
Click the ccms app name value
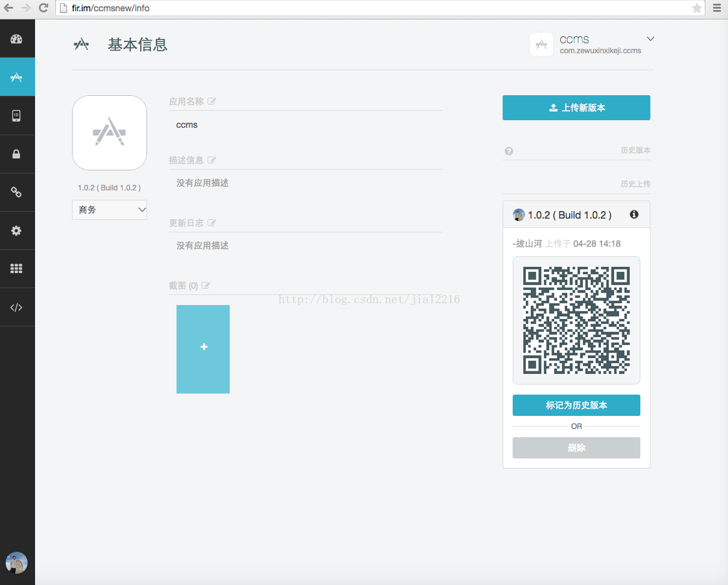point(187,125)
